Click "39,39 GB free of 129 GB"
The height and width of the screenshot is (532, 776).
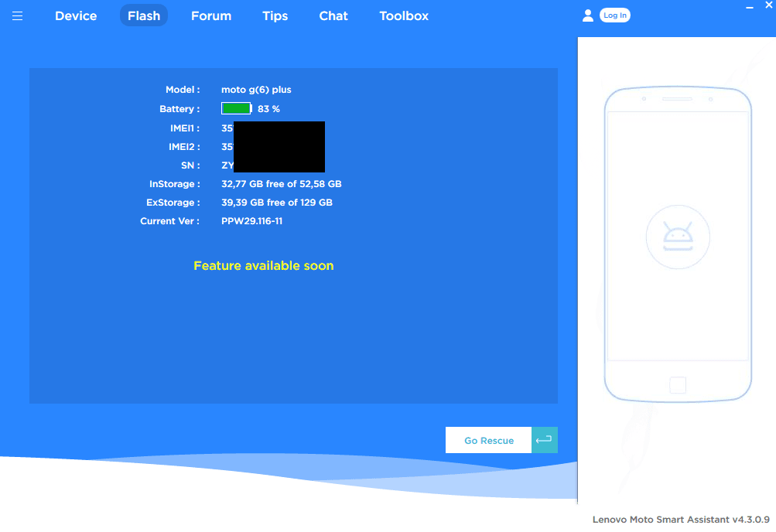[277, 203]
